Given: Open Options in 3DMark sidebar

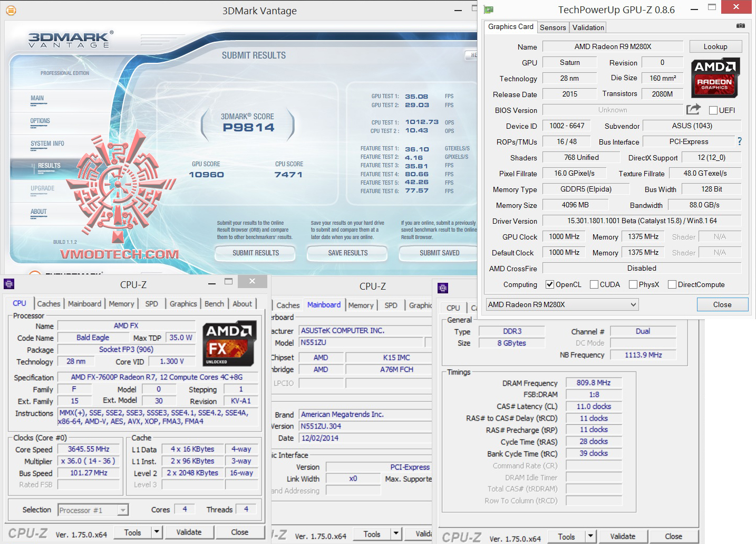Looking at the screenshot, I should (x=40, y=121).
